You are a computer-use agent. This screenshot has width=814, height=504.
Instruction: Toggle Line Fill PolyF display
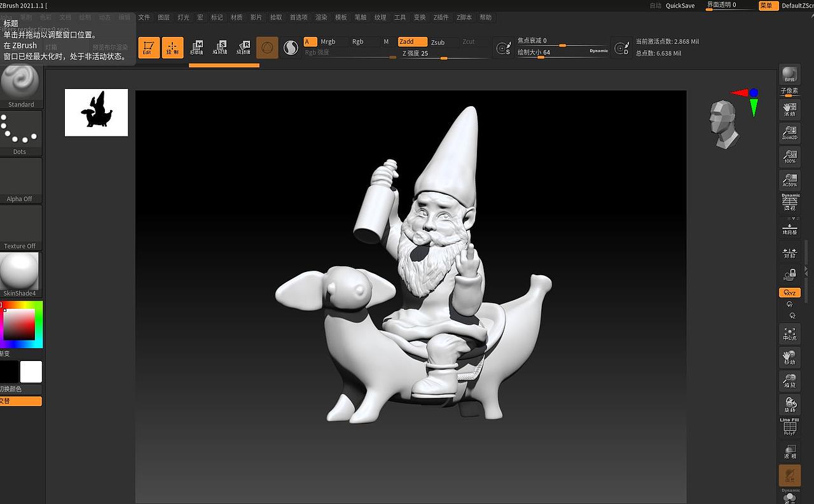tap(790, 427)
